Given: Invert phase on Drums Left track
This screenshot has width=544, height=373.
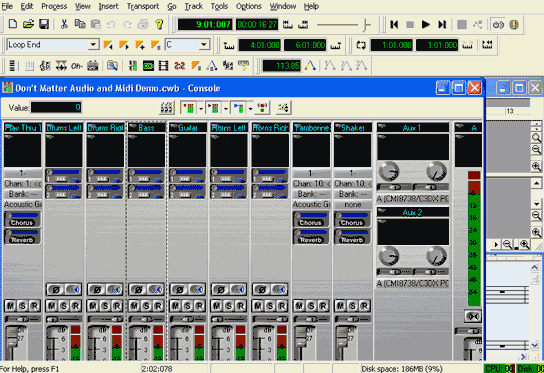Looking at the screenshot, I should click(56, 289).
